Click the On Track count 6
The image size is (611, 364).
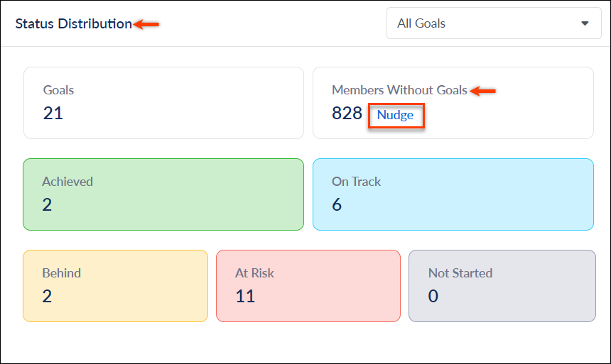(x=337, y=205)
